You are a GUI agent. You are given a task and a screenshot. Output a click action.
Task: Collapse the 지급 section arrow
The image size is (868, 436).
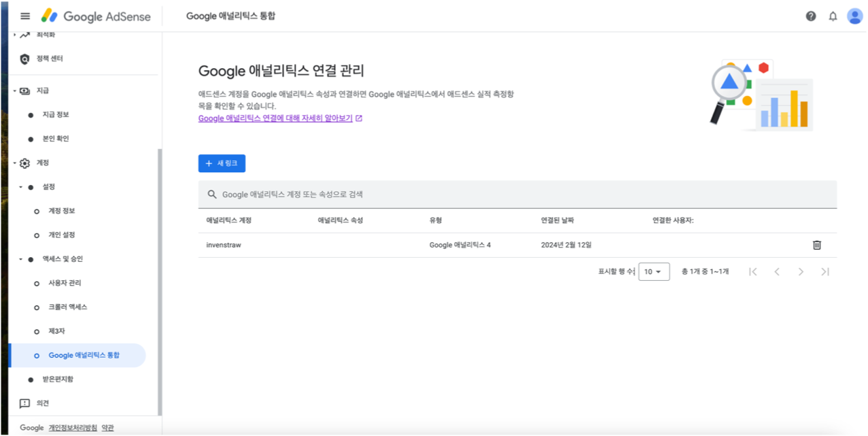[14, 90]
